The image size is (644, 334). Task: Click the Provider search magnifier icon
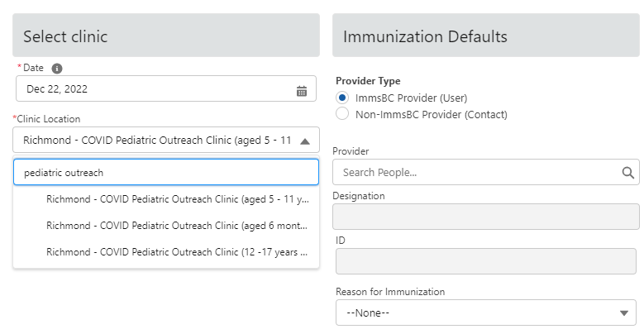[627, 173]
